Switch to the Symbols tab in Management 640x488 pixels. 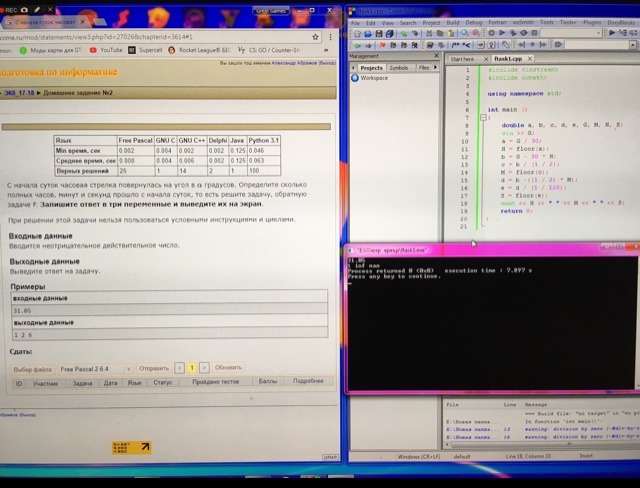[398, 67]
